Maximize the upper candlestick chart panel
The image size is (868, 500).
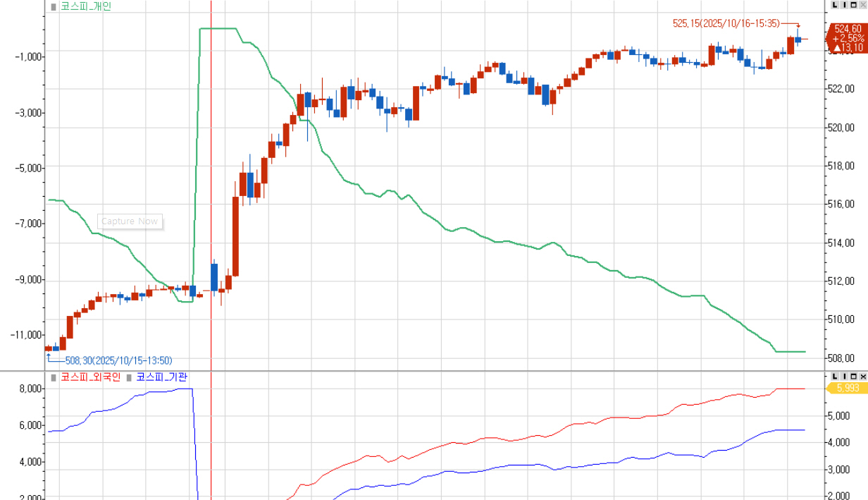854,5
